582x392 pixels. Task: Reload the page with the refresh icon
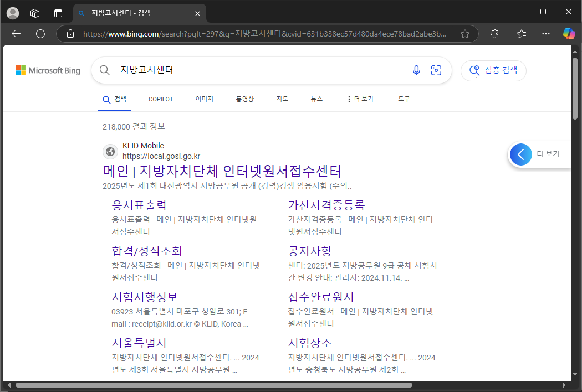[x=40, y=34]
